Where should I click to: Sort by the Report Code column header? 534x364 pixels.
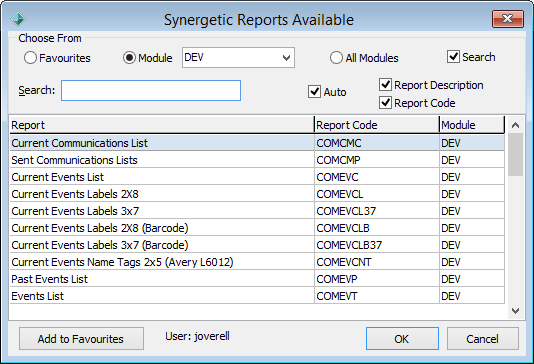(x=377, y=125)
